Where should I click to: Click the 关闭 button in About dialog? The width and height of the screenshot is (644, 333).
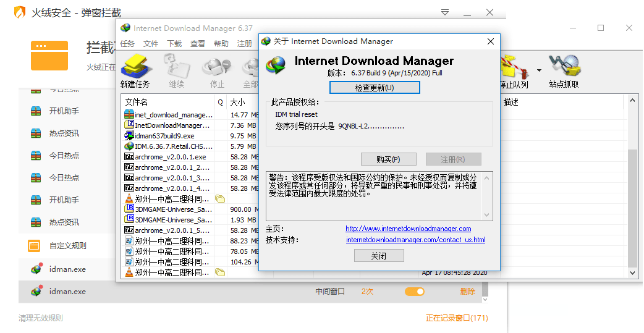pos(379,256)
